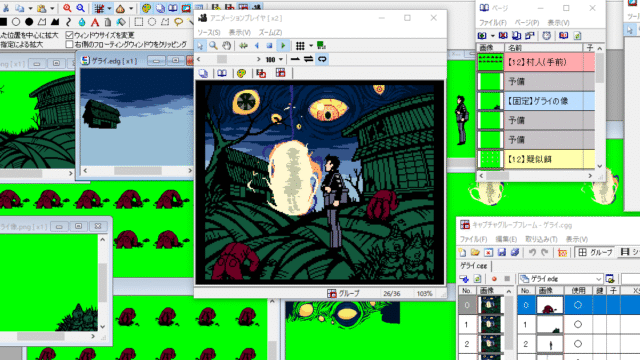Open the ズーム(Z) menu in animation player
Image resolution: width=640 pixels, height=360 pixels.
click(270, 32)
